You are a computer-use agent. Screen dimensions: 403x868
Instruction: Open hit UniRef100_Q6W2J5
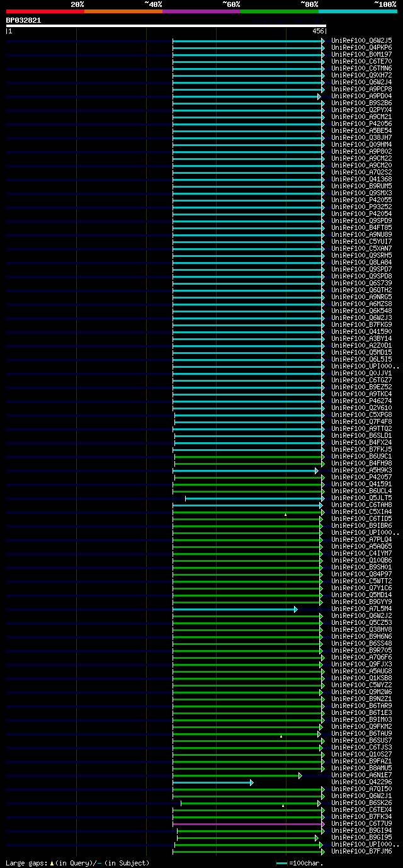(x=361, y=40)
